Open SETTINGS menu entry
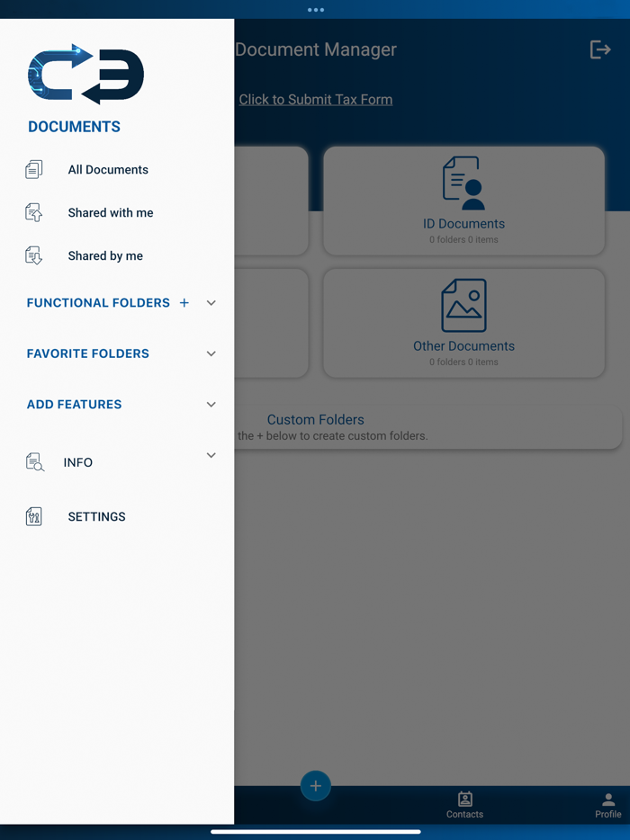This screenshot has height=840, width=630. (x=96, y=516)
